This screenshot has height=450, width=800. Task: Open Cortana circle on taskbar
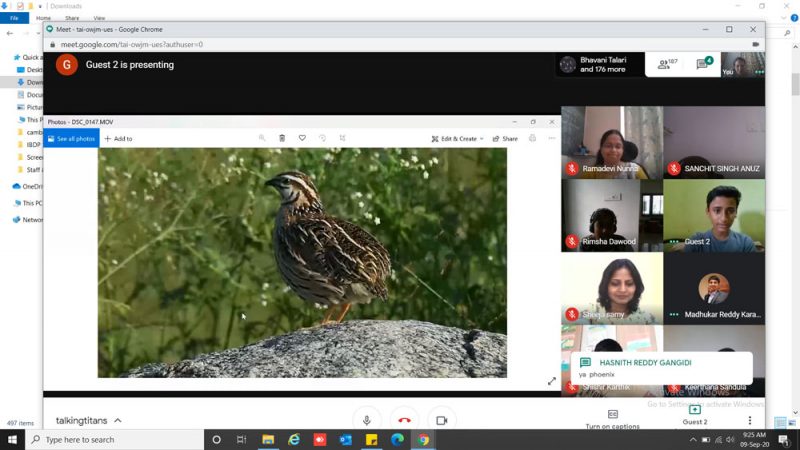[x=216, y=439]
